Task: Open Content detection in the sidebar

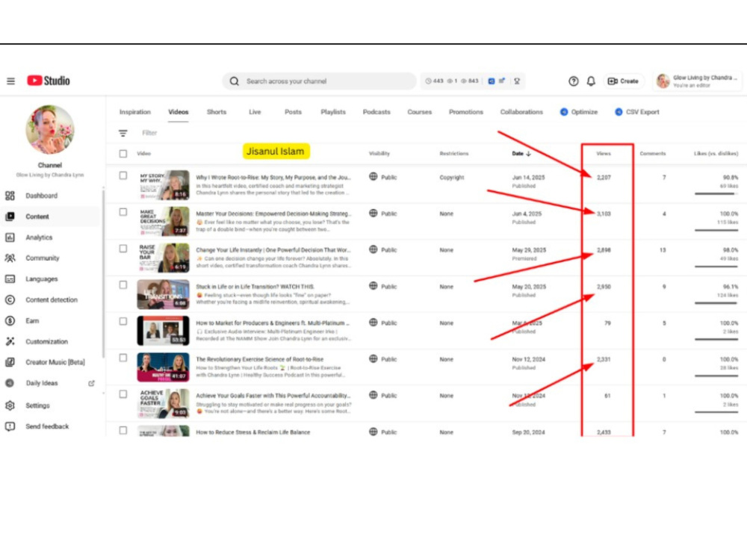Action: tap(52, 300)
